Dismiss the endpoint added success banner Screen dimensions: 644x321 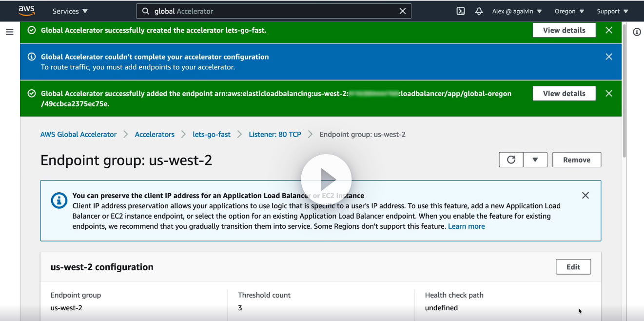(x=609, y=94)
